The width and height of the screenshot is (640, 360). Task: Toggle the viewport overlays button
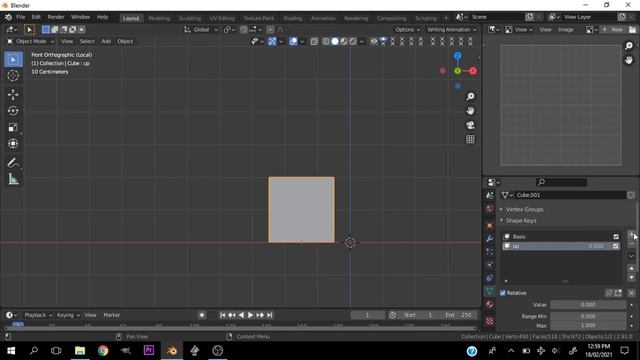293,41
